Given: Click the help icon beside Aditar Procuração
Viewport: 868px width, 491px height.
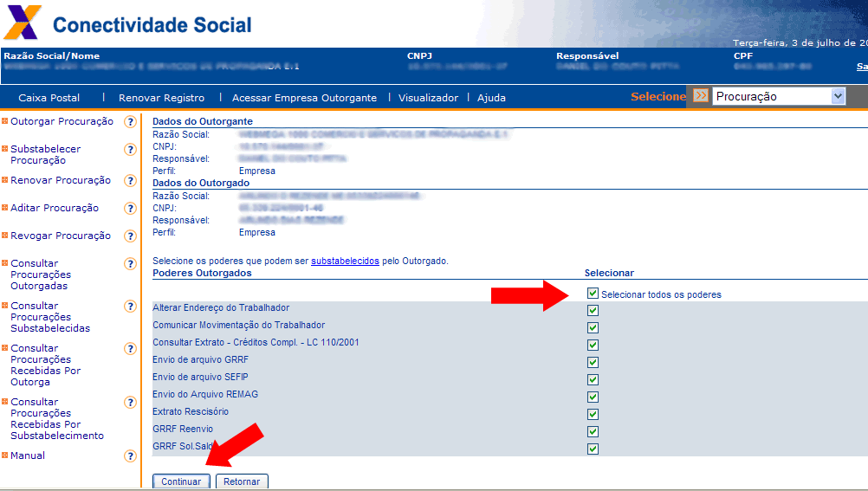Looking at the screenshot, I should point(130,208).
